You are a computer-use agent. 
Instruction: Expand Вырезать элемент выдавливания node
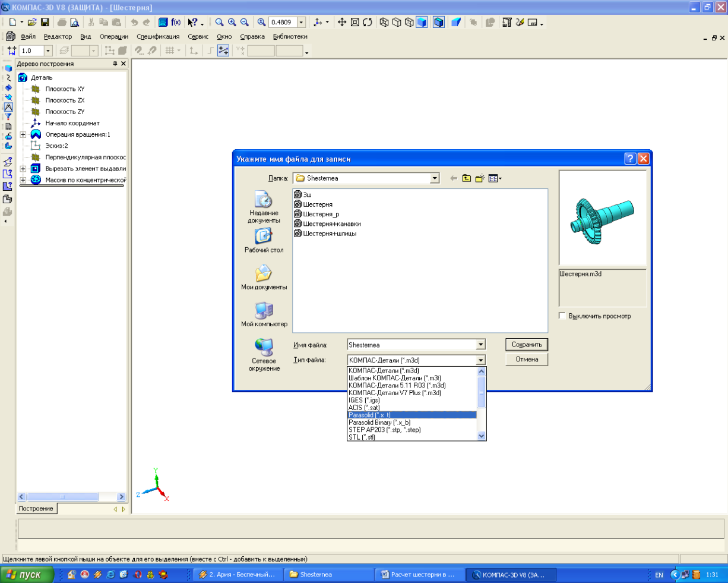point(23,169)
